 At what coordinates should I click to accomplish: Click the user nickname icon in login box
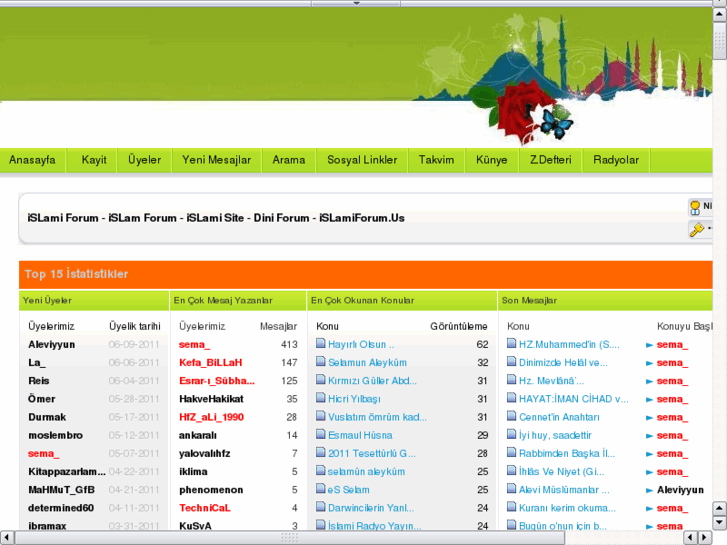tap(695, 207)
